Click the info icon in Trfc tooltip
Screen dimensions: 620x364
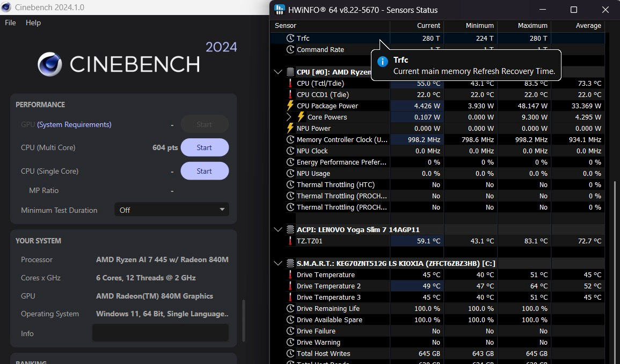382,62
